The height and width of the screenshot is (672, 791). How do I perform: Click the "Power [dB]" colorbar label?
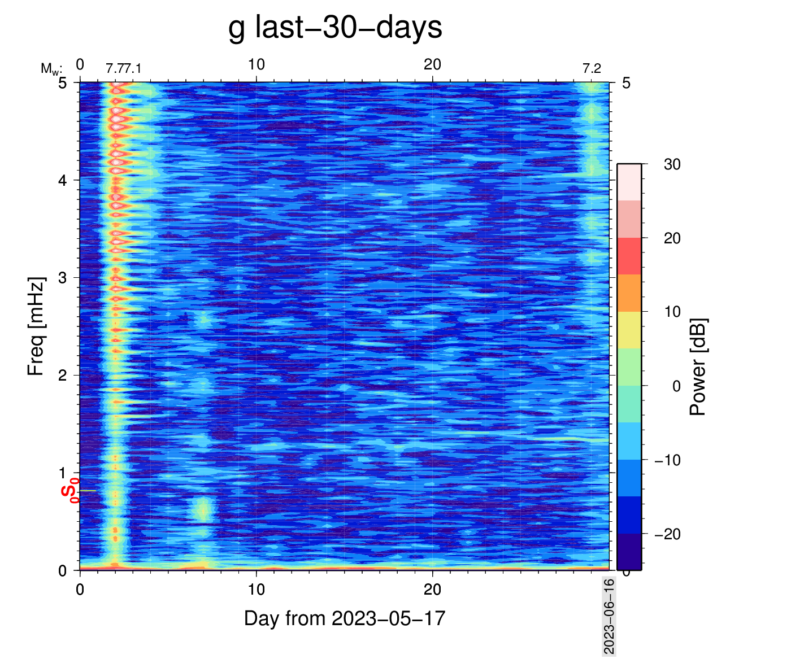tap(698, 367)
